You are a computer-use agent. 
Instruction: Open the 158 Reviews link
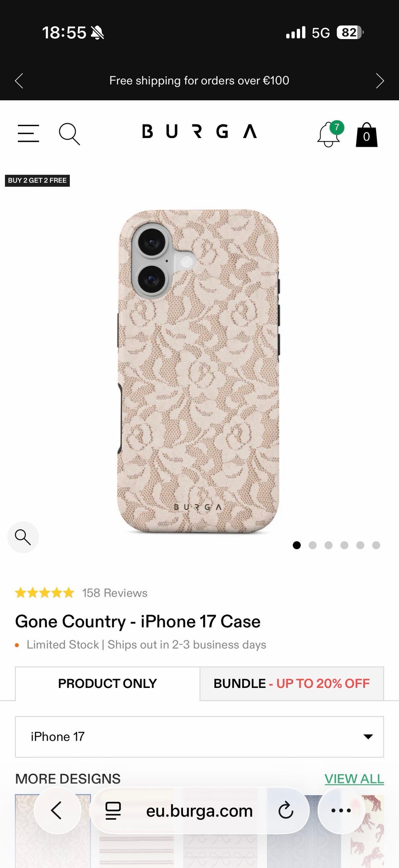pos(115,593)
